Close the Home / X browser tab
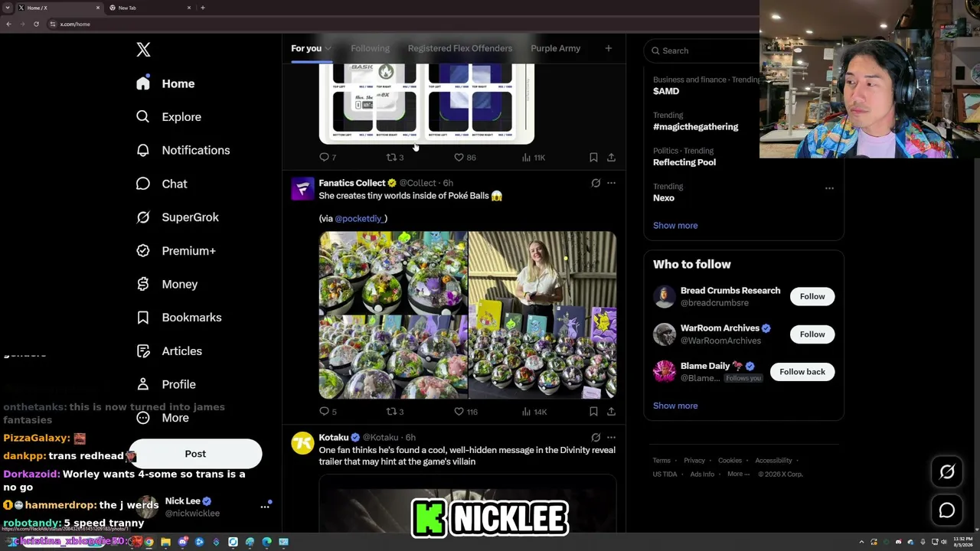The width and height of the screenshot is (980, 551). [98, 8]
